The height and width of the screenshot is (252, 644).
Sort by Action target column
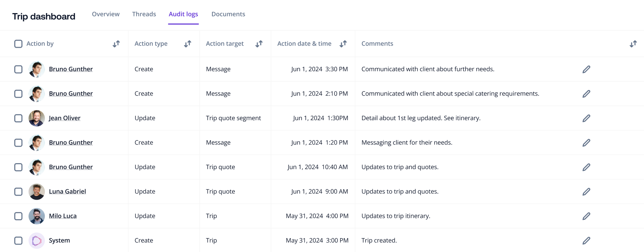259,44
